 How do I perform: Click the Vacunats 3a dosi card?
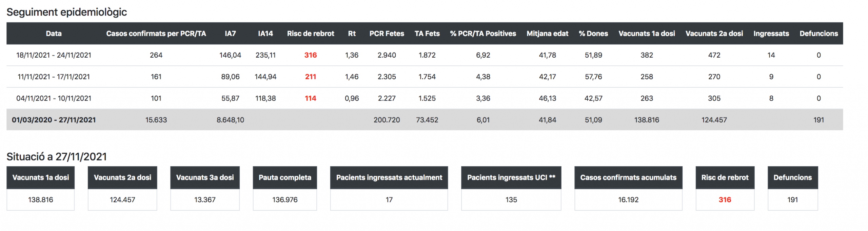click(205, 177)
